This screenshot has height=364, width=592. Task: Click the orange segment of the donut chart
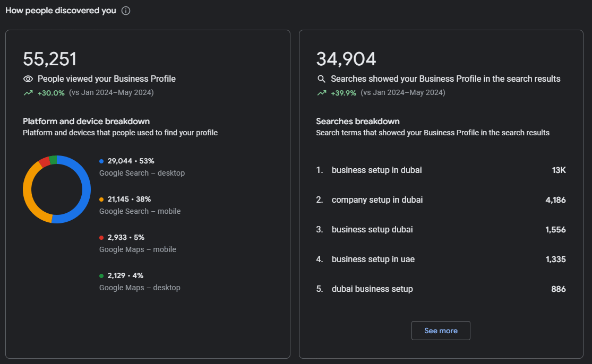29,196
